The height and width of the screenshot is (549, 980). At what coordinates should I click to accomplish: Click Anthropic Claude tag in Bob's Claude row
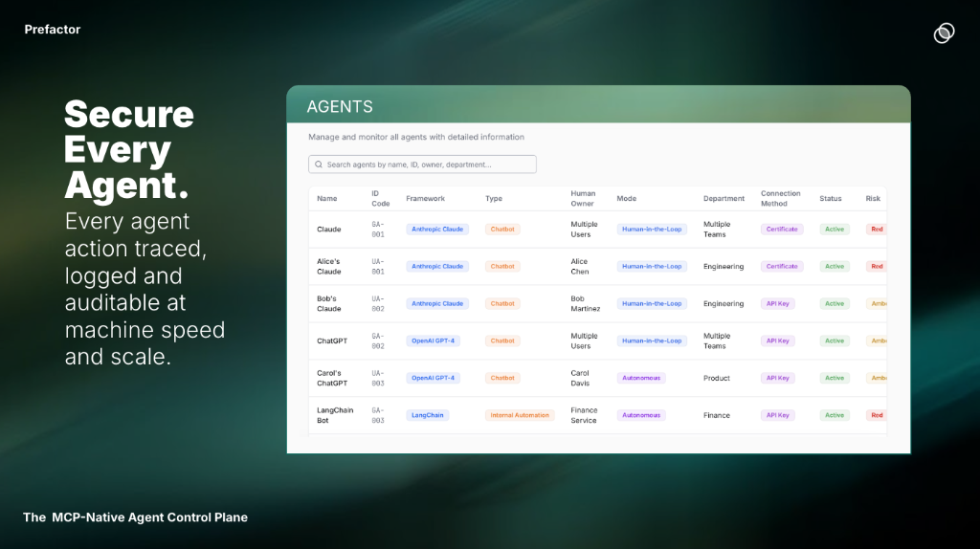coord(437,303)
